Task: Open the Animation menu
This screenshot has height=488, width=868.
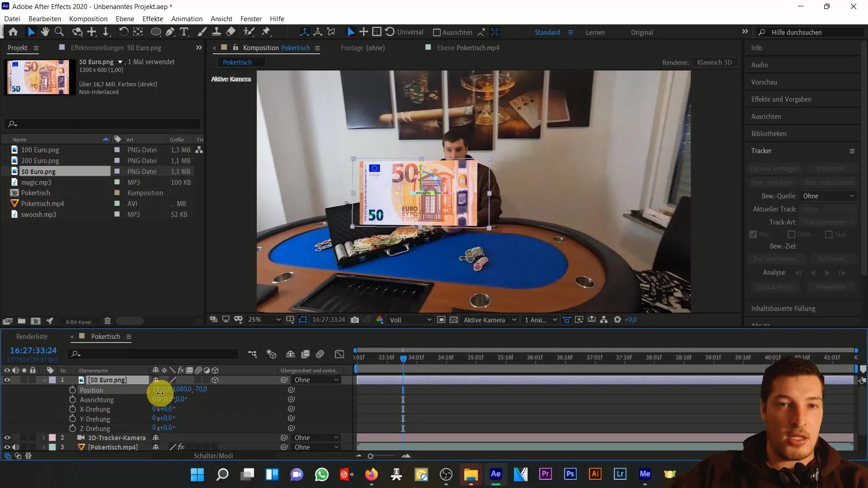Action: pyautogui.click(x=187, y=19)
